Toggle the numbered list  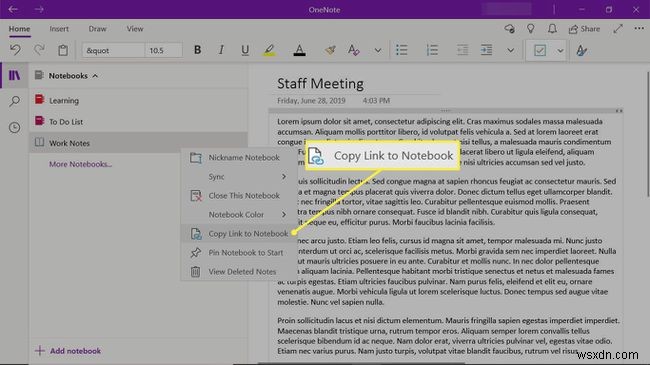point(432,50)
